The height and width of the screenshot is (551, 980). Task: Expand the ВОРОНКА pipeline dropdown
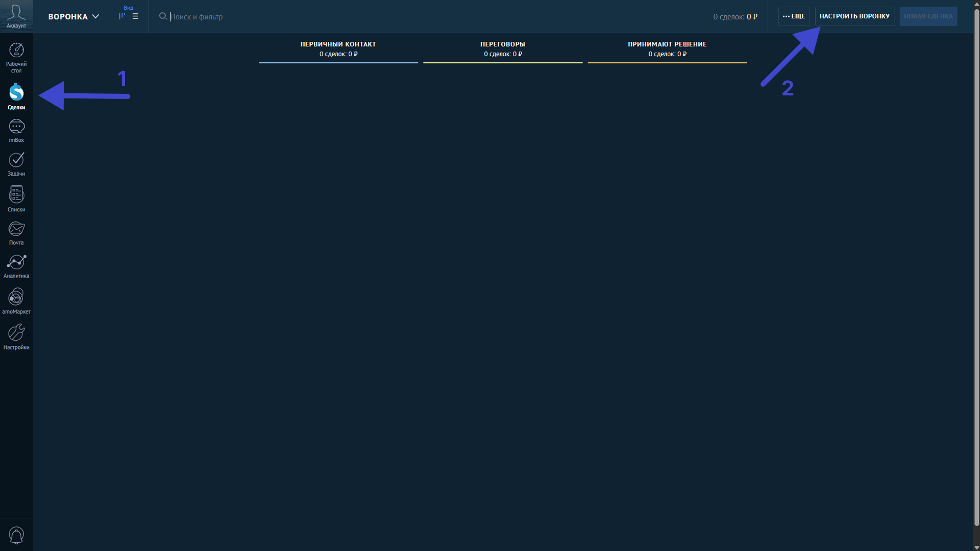[x=73, y=16]
